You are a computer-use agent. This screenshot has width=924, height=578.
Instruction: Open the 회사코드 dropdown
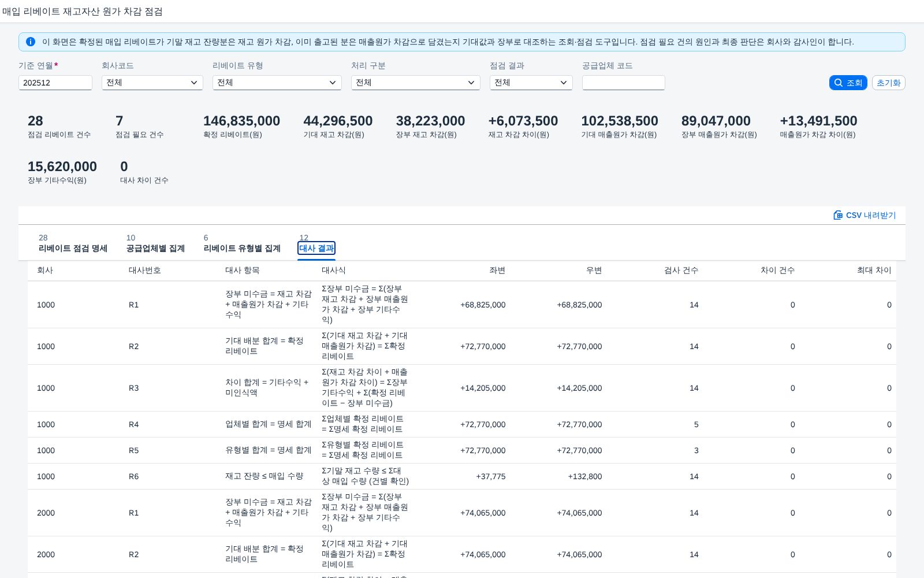[152, 83]
